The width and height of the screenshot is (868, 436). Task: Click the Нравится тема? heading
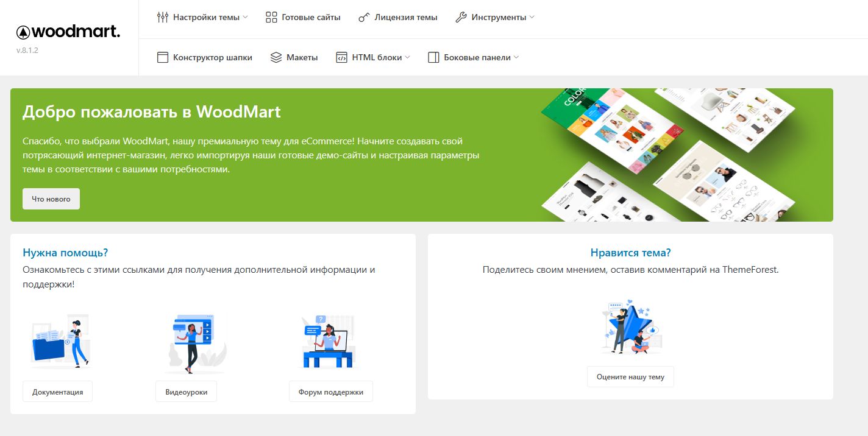pyautogui.click(x=630, y=253)
